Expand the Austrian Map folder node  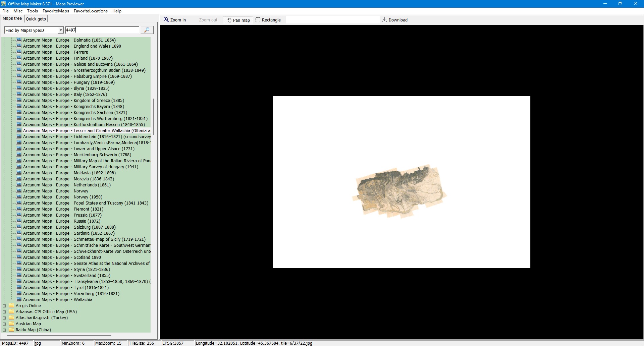pos(4,324)
